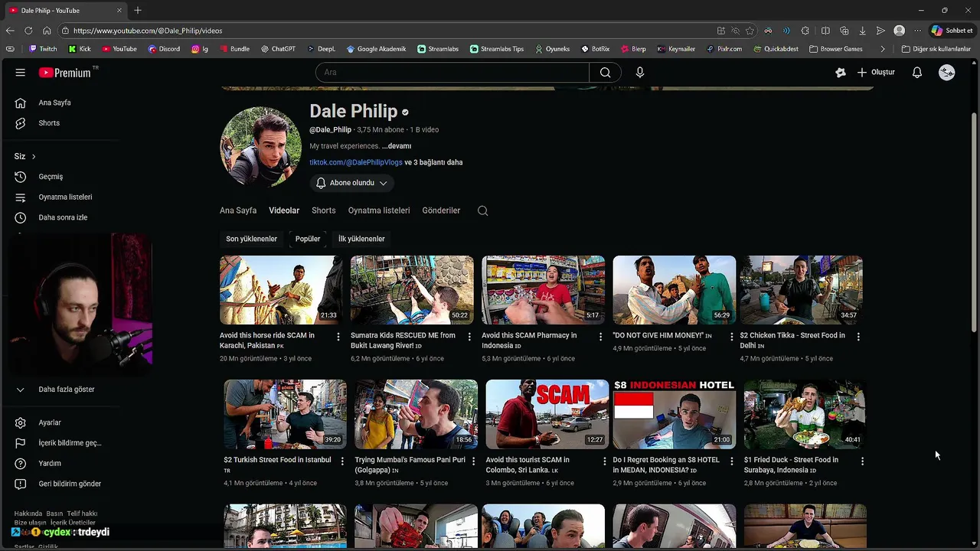980x551 pixels.
Task: Open more options for the horse ride SCAM video
Action: [338, 337]
